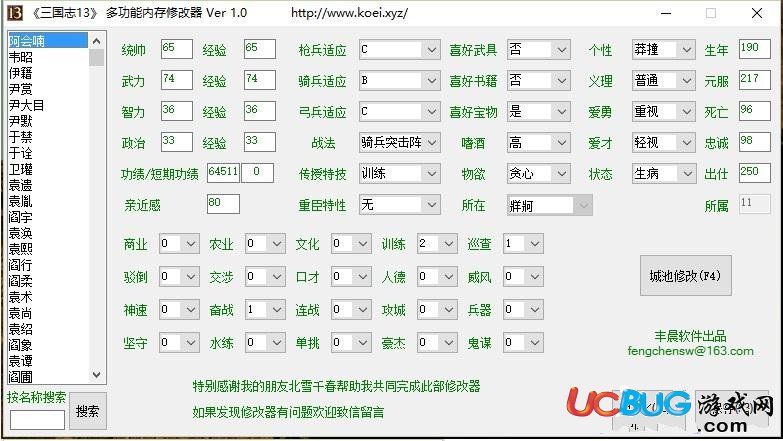Screen dimensions: 783x441
Task: Click the 元服 field
Action: 754,80
